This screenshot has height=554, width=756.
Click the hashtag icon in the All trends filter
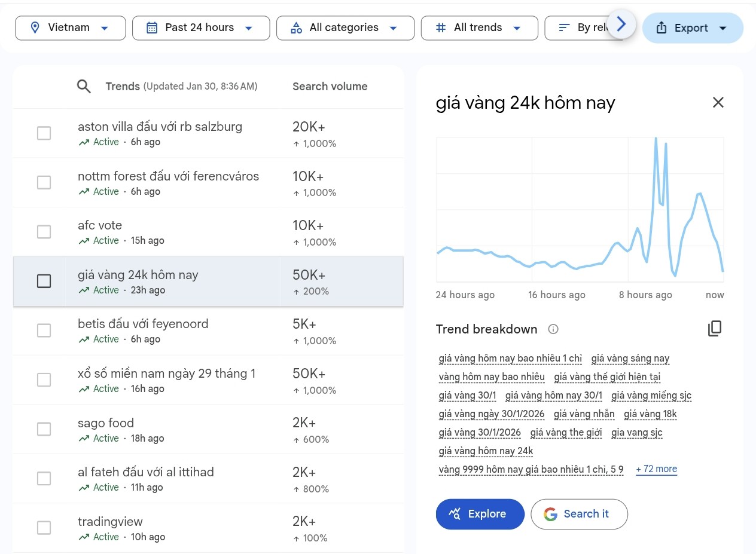click(440, 27)
